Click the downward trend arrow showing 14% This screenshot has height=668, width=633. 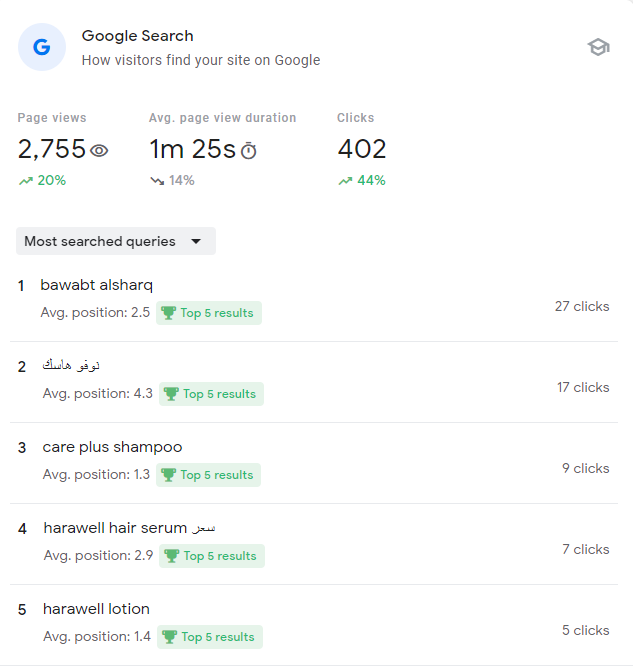[x=157, y=181]
